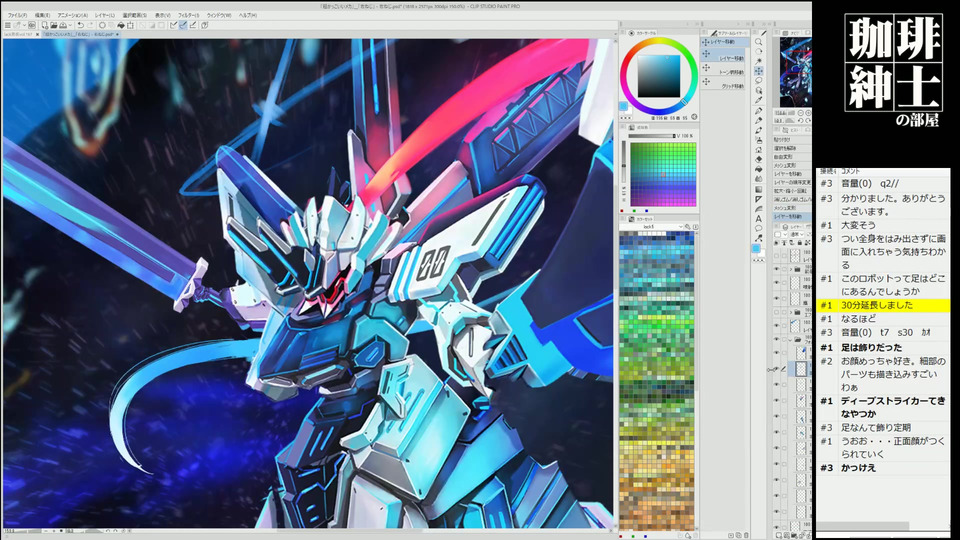
Task: Open the save icon dropdown arrow
Action: pyautogui.click(x=69, y=25)
